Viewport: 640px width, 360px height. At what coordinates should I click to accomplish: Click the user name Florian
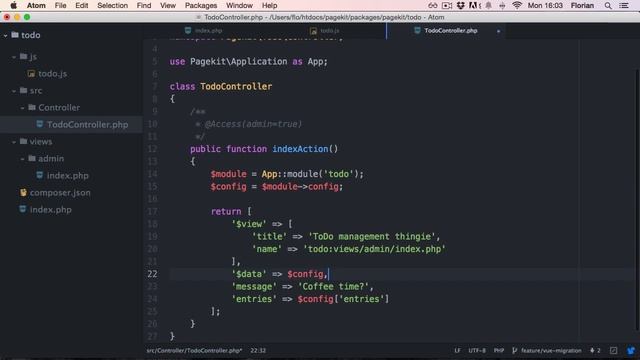pos(582,5)
